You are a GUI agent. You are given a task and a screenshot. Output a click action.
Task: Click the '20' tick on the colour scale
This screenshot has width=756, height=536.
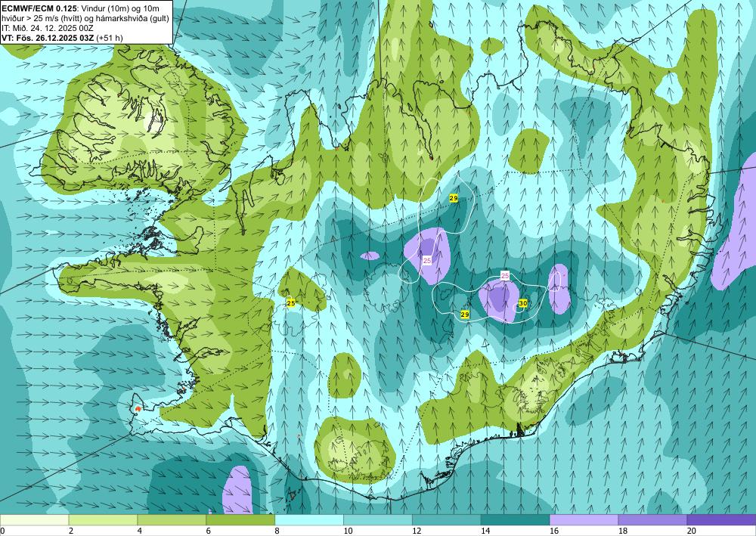click(x=692, y=531)
